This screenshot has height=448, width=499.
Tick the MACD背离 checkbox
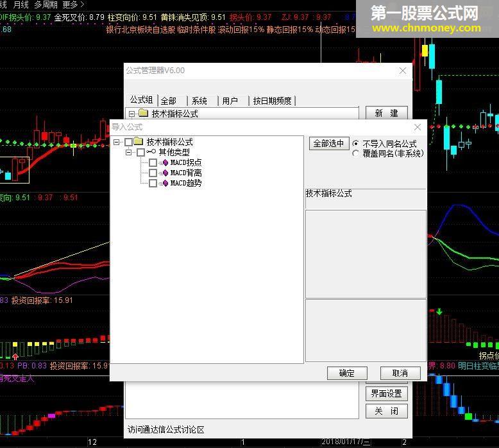(x=153, y=173)
